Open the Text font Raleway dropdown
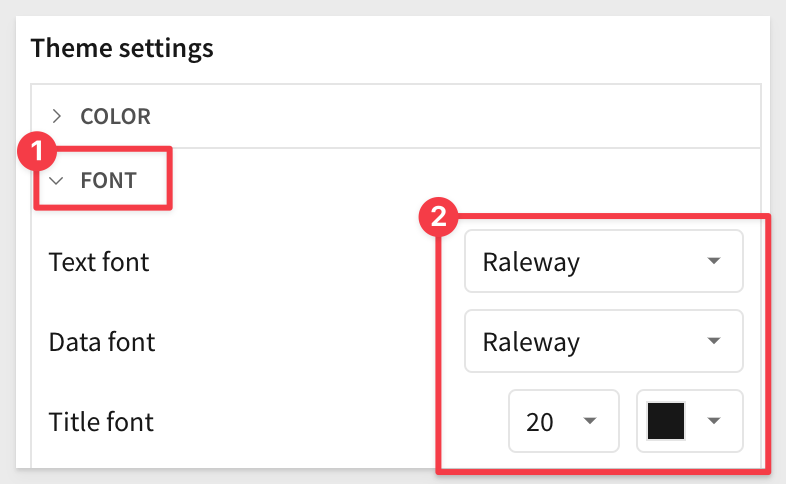 [x=604, y=261]
